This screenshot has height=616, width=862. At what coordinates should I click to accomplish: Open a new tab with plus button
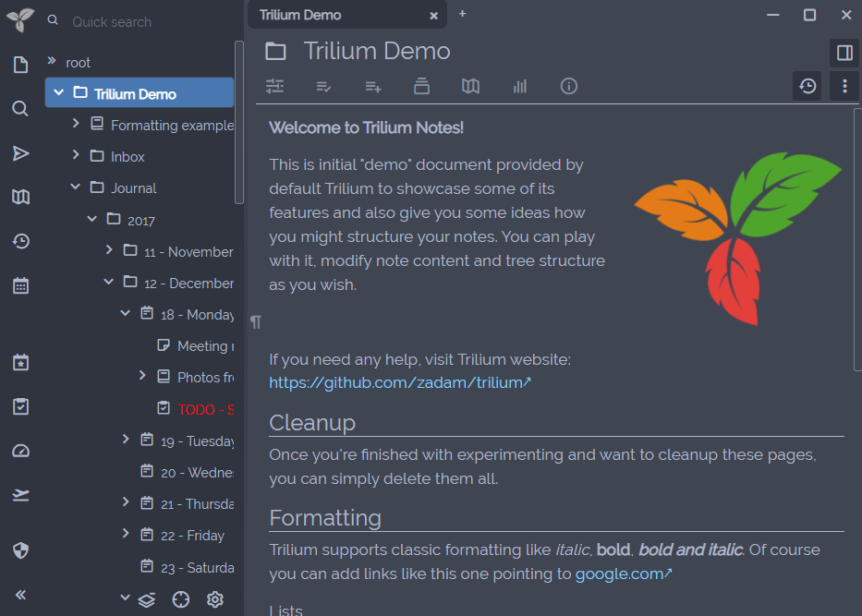pyautogui.click(x=462, y=14)
